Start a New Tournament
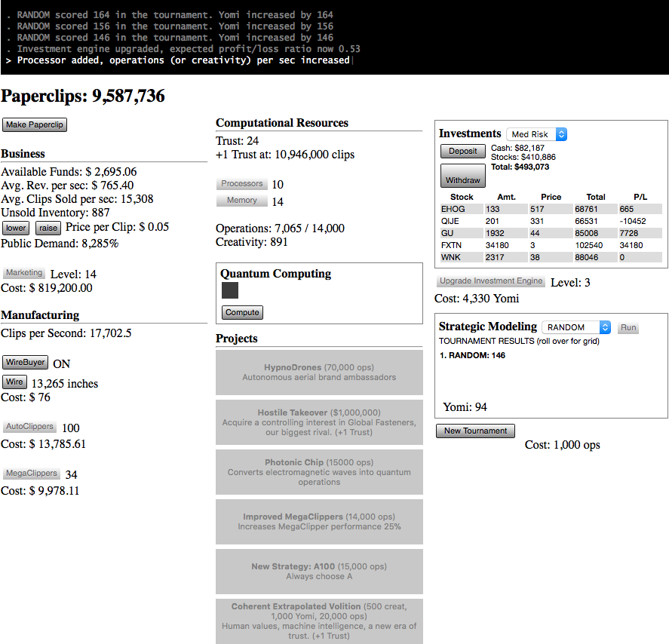 click(x=475, y=431)
